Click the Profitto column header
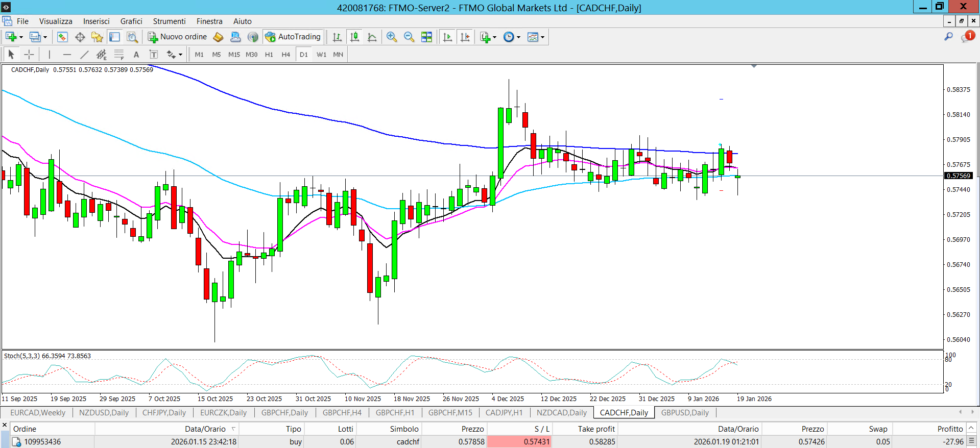Image resolution: width=980 pixels, height=448 pixels. pos(950,429)
